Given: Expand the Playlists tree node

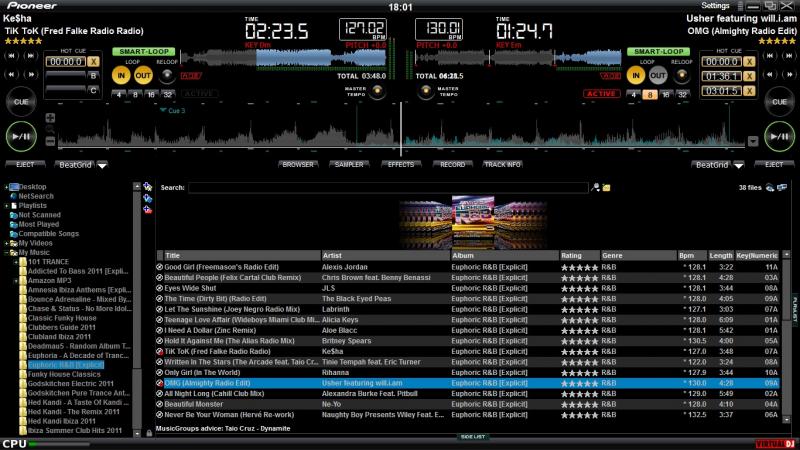Looking at the screenshot, I should [6, 206].
